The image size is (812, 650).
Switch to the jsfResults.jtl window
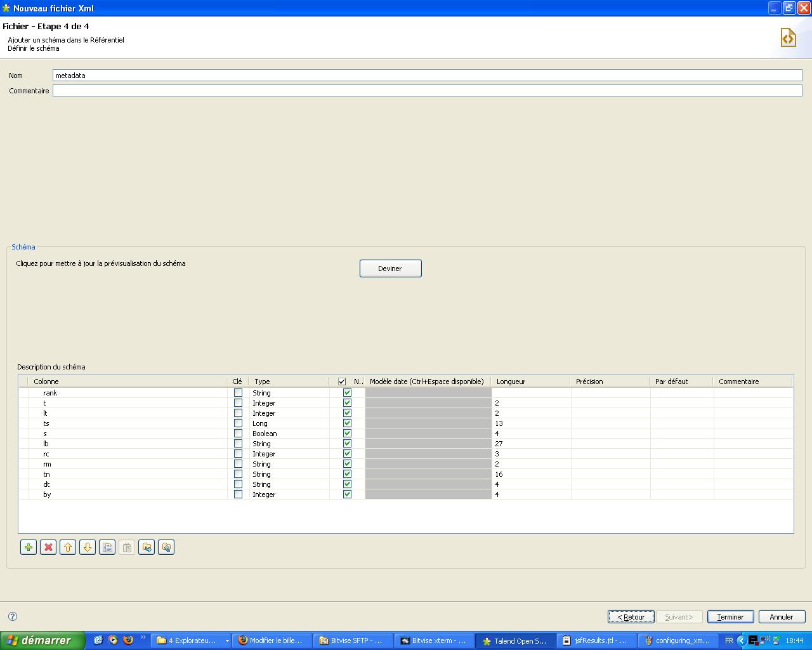[x=596, y=640]
